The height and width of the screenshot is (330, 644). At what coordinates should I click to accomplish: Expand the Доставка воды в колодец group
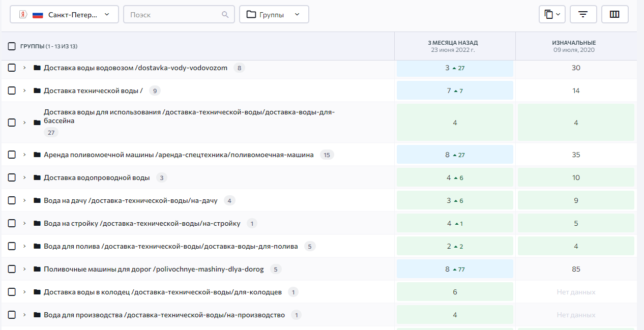[24, 292]
